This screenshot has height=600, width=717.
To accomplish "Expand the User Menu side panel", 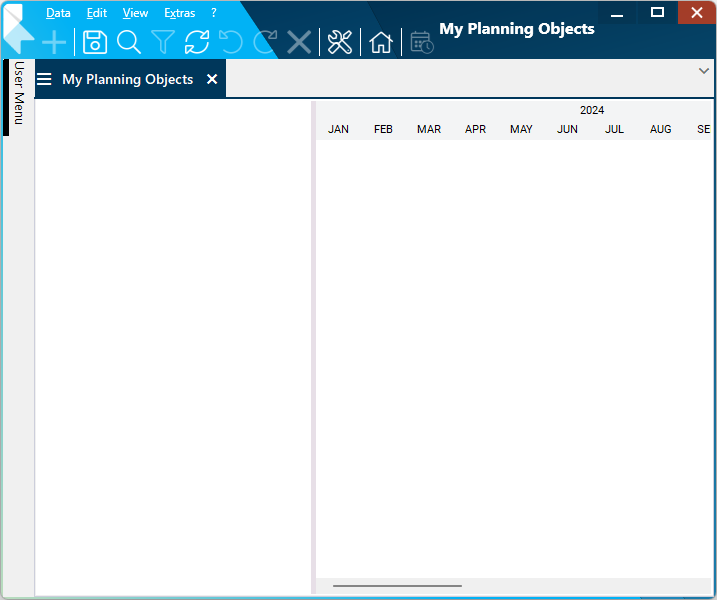I will click(18, 93).
